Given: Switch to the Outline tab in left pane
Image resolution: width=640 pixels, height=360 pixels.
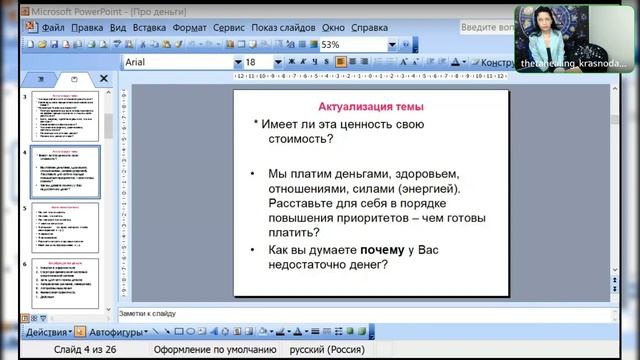Looking at the screenshot, I should (x=40, y=79).
